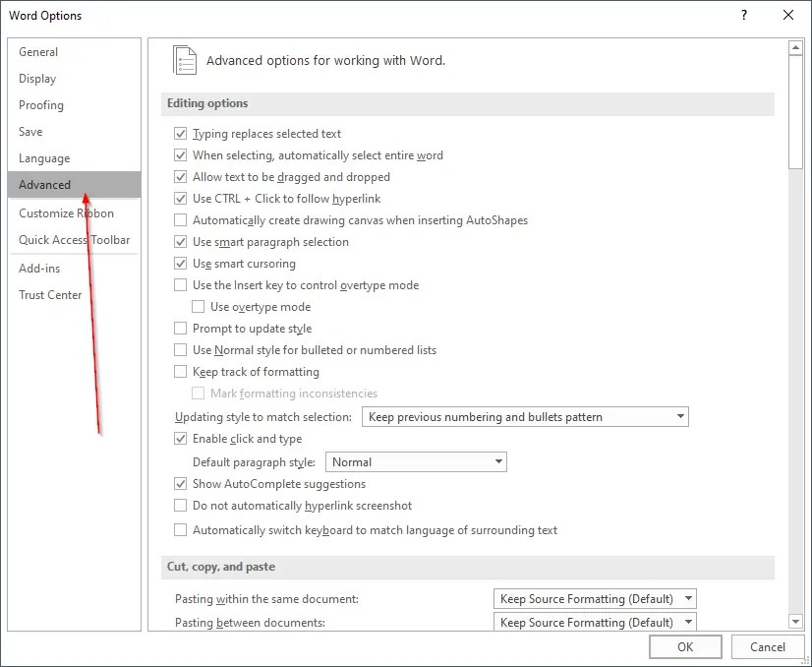The image size is (812, 667).
Task: Disable Allow text to be dragged and dropped
Action: point(181,176)
